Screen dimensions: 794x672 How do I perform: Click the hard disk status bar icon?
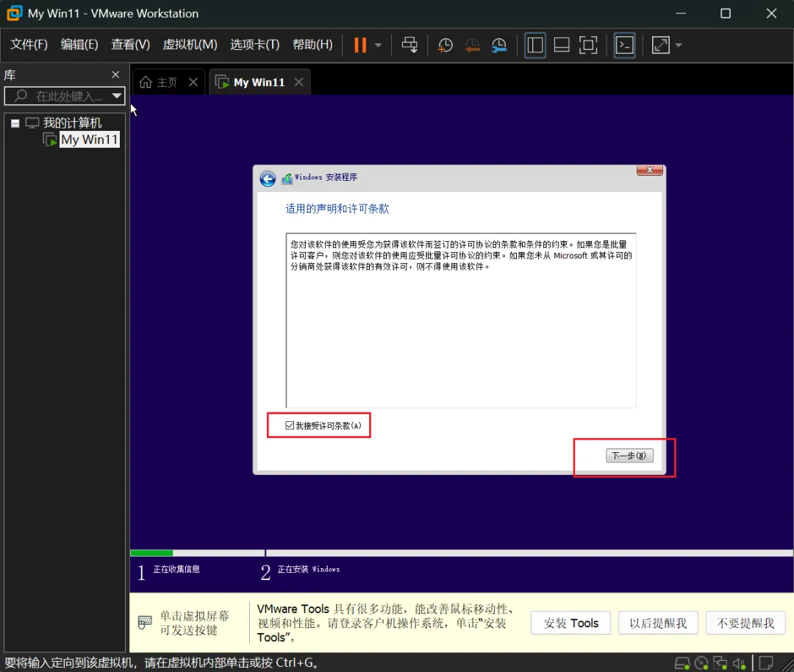[x=682, y=663]
